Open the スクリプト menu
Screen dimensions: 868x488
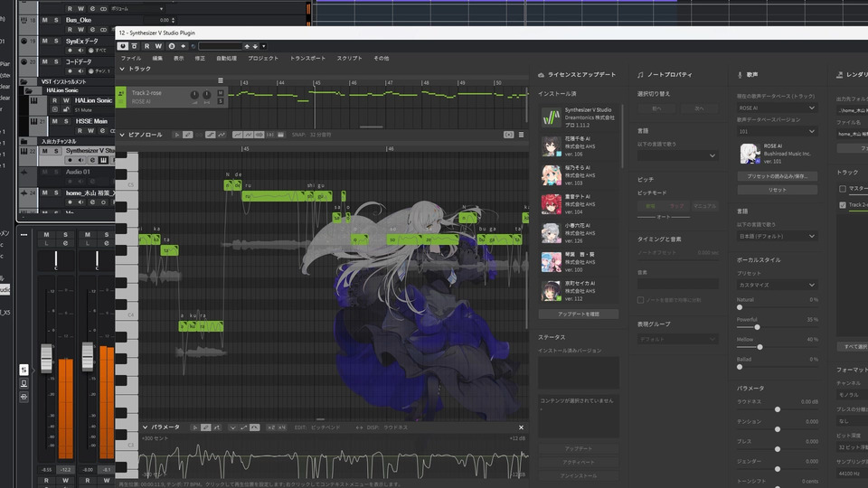[x=349, y=58]
